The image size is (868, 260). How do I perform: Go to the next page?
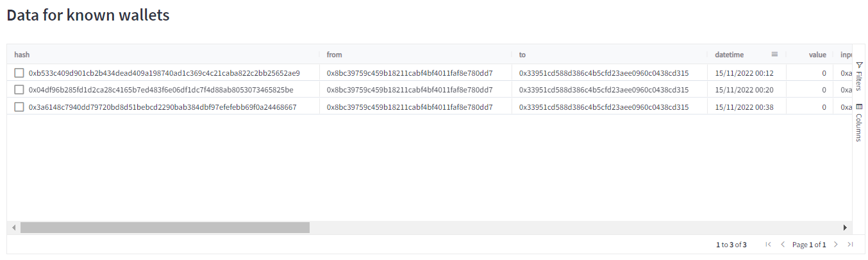(x=835, y=245)
